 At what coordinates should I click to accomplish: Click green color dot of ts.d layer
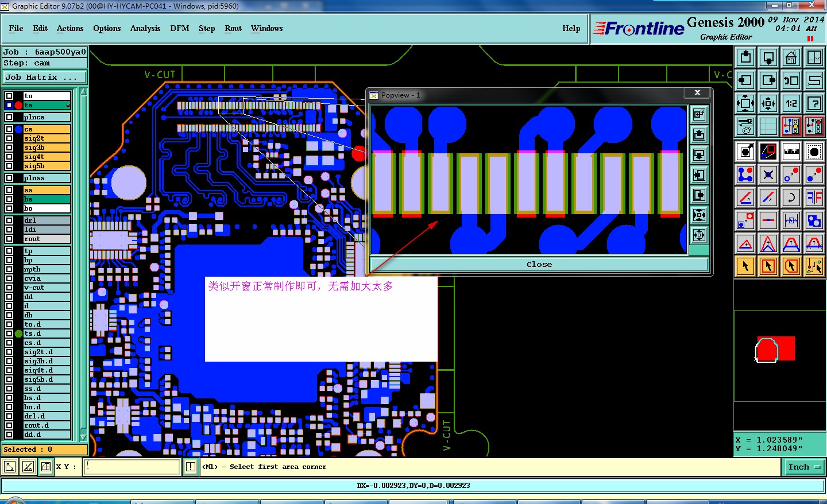[x=18, y=334]
